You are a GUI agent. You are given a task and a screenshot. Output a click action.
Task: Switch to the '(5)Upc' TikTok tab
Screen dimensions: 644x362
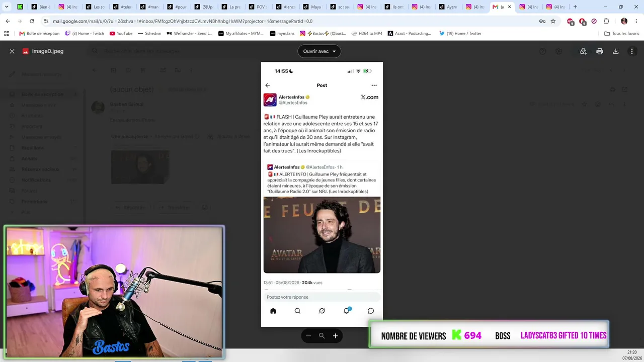(x=204, y=7)
